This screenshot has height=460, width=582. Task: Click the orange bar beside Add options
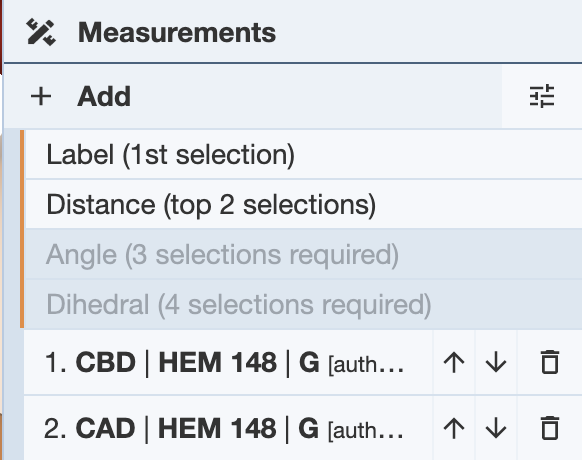coord(22,229)
